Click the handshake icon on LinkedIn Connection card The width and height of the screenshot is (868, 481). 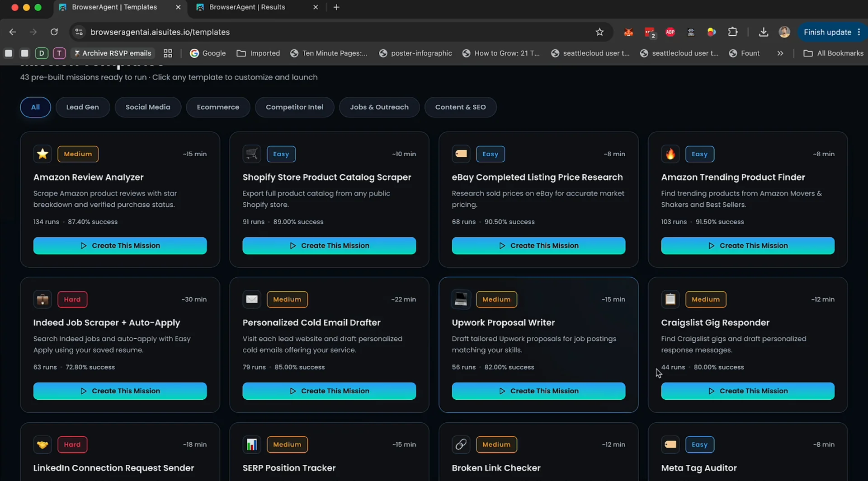(42, 445)
